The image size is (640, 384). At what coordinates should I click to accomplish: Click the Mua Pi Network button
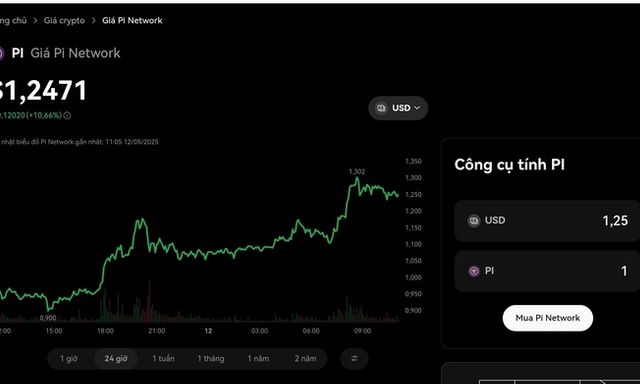click(548, 318)
